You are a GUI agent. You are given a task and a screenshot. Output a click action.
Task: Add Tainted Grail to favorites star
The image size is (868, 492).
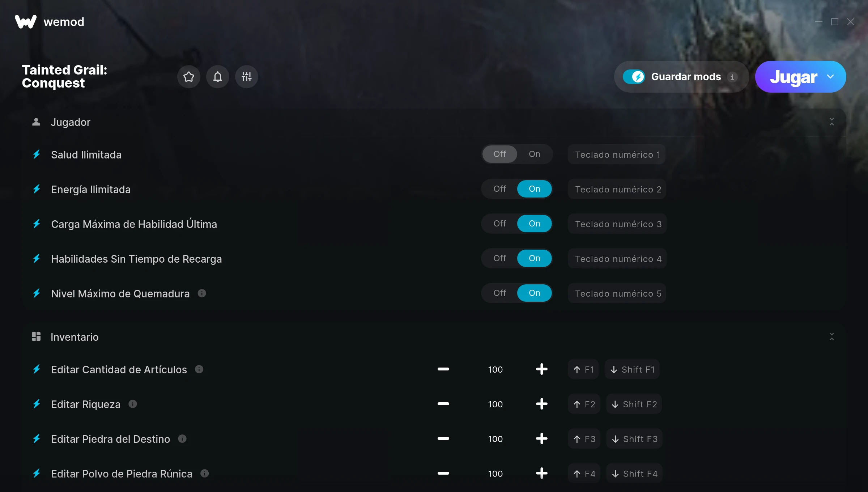[188, 77]
